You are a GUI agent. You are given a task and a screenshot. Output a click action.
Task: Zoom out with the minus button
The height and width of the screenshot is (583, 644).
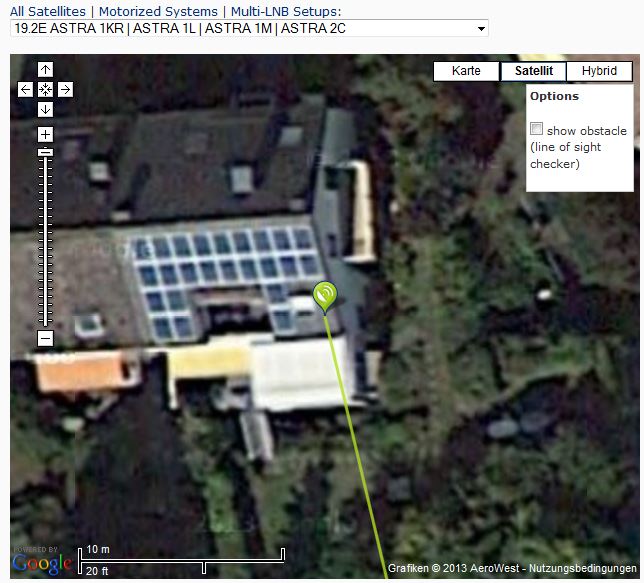(45, 339)
